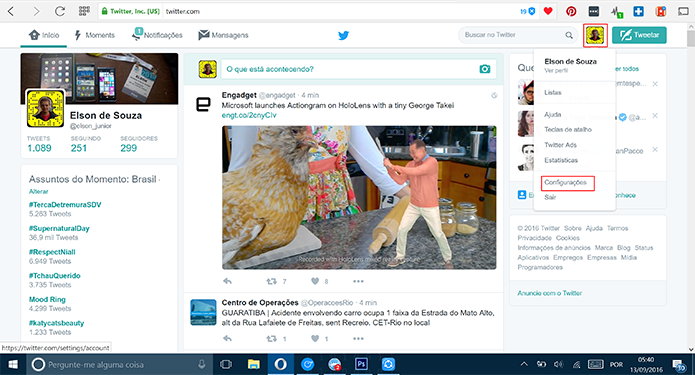Open more options on Centro de Operações tweet

click(x=358, y=339)
